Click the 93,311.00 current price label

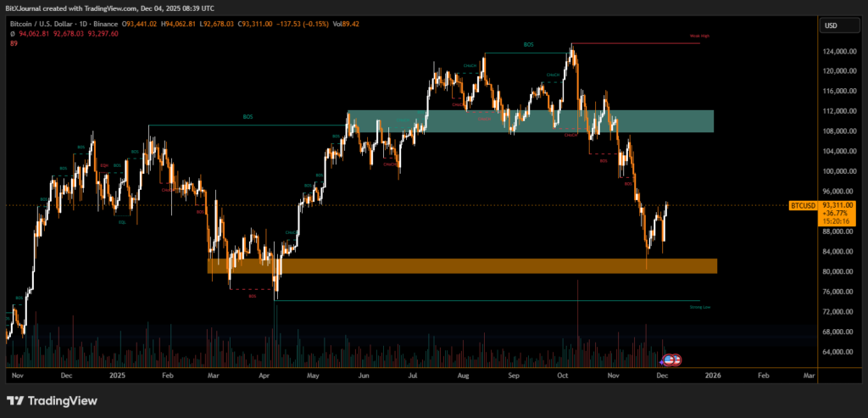(837, 205)
